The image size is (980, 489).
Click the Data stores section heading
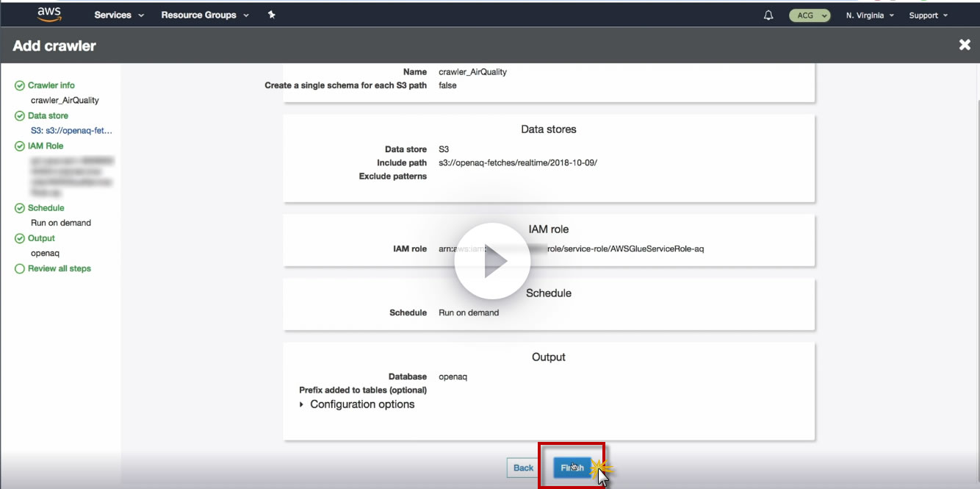[x=549, y=129]
